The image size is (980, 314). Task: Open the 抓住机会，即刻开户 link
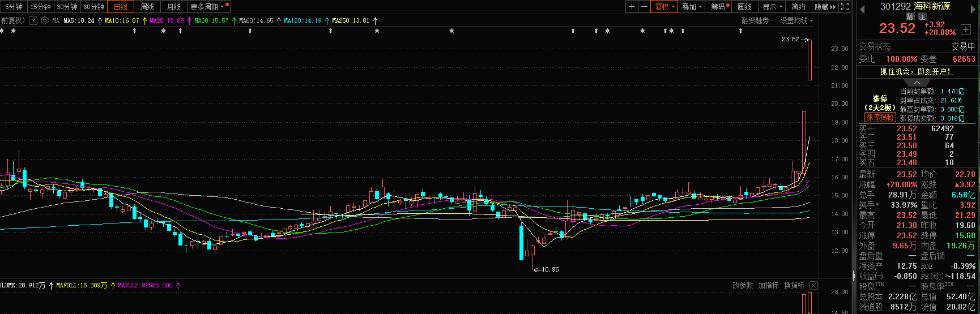pos(916,71)
